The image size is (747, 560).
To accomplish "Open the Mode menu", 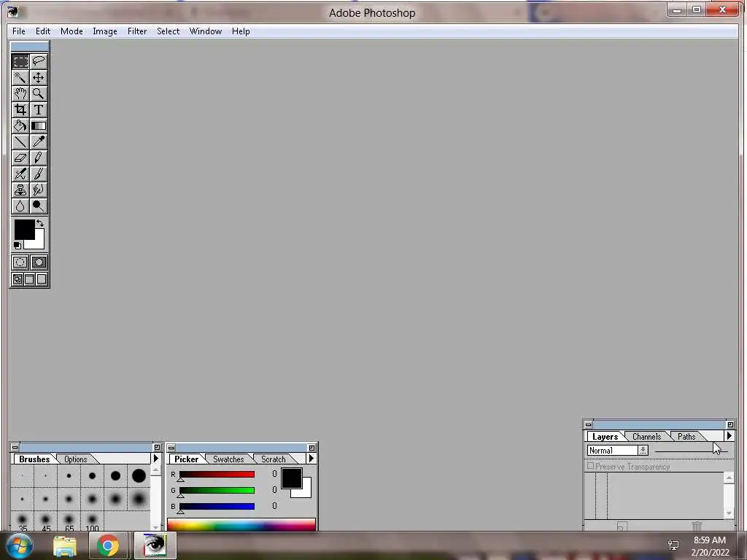I will [71, 31].
